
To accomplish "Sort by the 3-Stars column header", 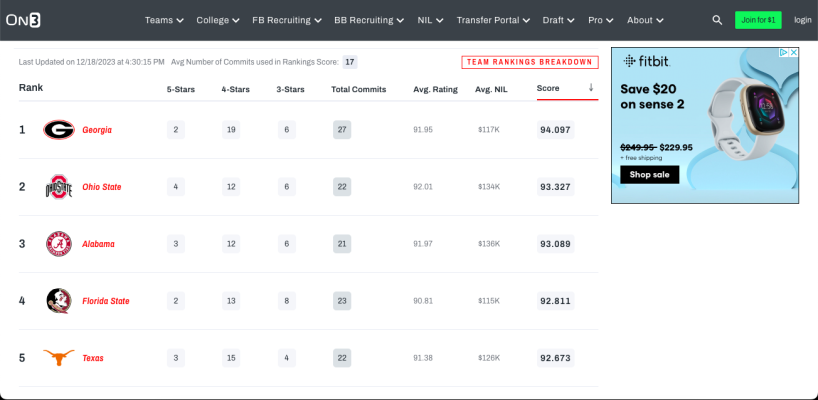I will pos(291,89).
